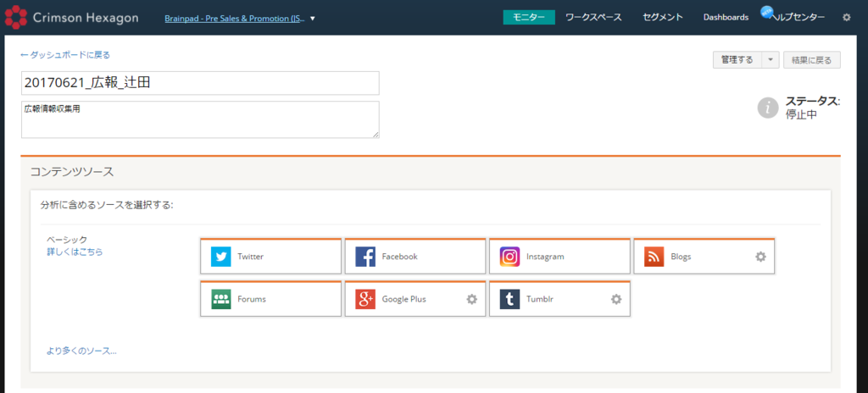
Task: Toggle the Tumblr source card
Action: (x=559, y=298)
